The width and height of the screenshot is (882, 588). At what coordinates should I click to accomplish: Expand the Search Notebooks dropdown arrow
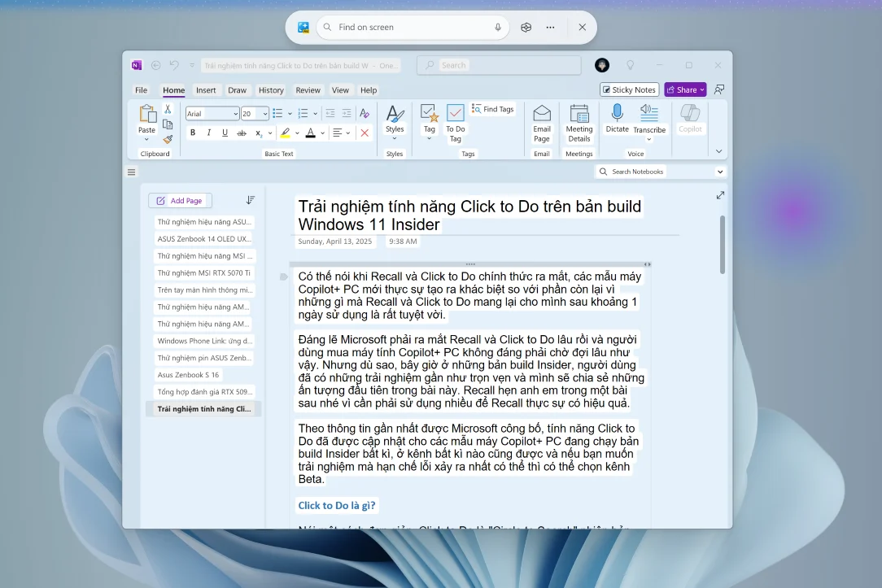click(x=719, y=172)
